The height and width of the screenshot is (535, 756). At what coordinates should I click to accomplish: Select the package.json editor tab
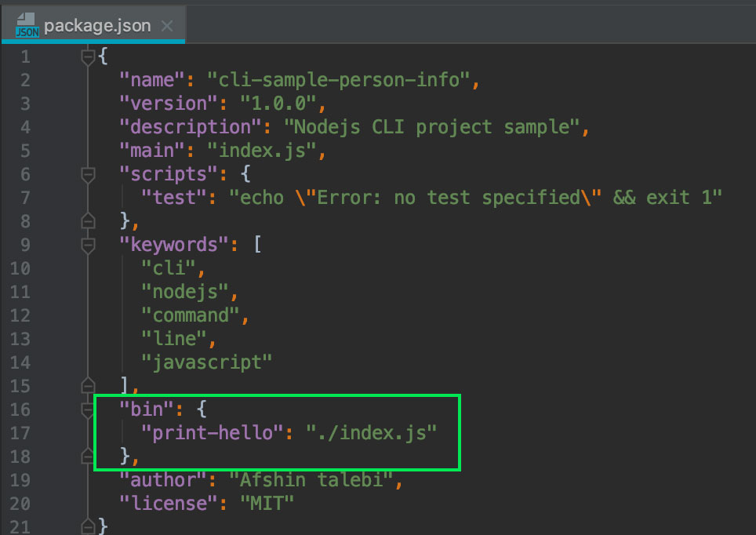[x=93, y=25]
